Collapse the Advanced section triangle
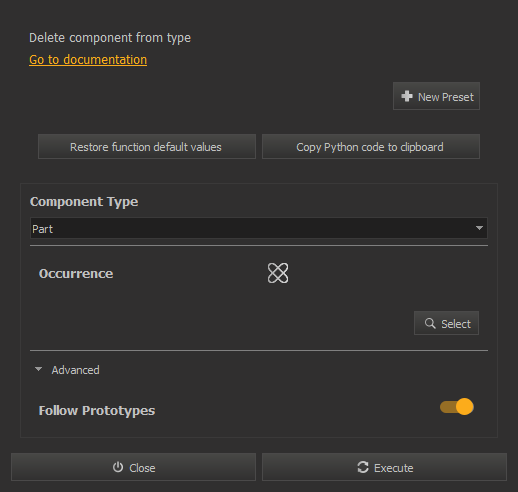Viewport: 518px width, 492px height. click(38, 369)
